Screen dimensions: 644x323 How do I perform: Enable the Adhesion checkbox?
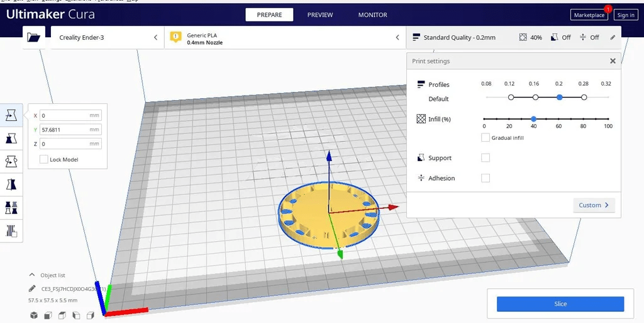486,178
